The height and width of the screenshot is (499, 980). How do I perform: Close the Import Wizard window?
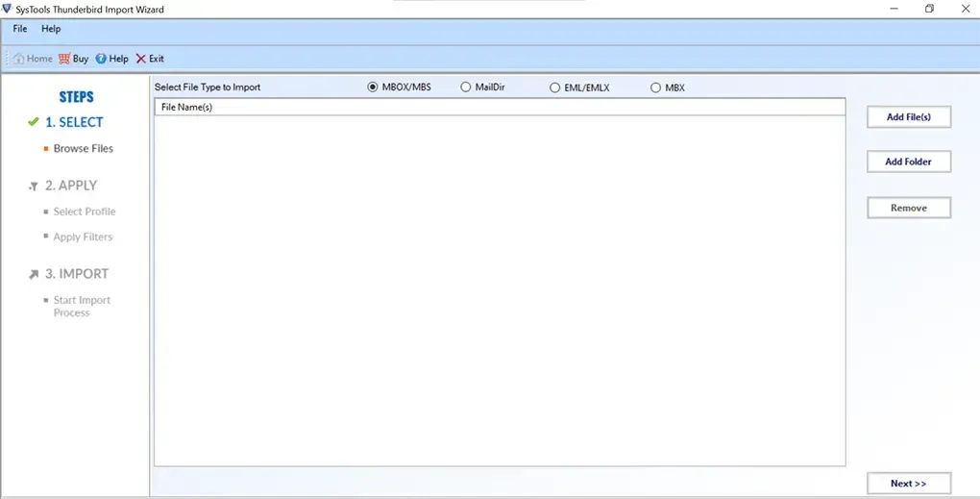point(965,9)
